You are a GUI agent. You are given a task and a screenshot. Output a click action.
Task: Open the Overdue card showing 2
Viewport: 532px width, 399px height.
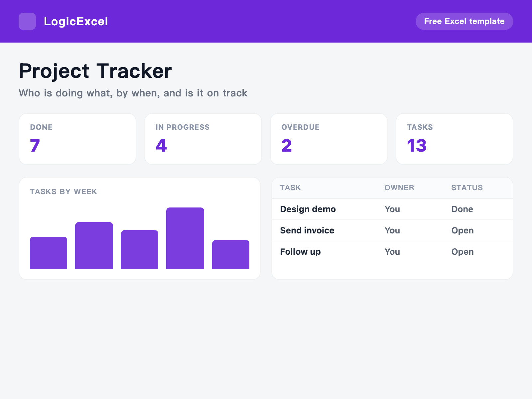(x=329, y=139)
